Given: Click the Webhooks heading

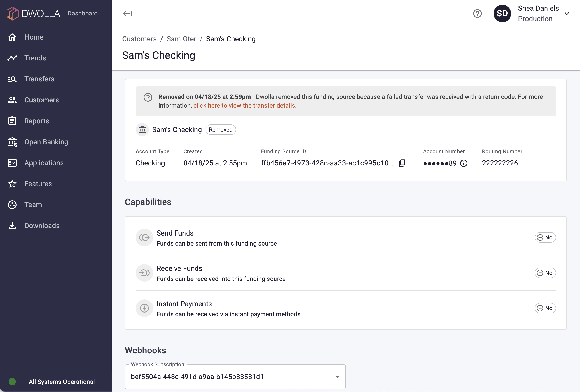Looking at the screenshot, I should point(145,350).
